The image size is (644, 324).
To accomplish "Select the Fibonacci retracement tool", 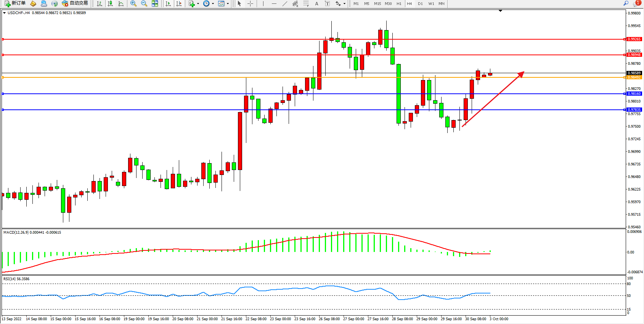I will click(x=306, y=3).
